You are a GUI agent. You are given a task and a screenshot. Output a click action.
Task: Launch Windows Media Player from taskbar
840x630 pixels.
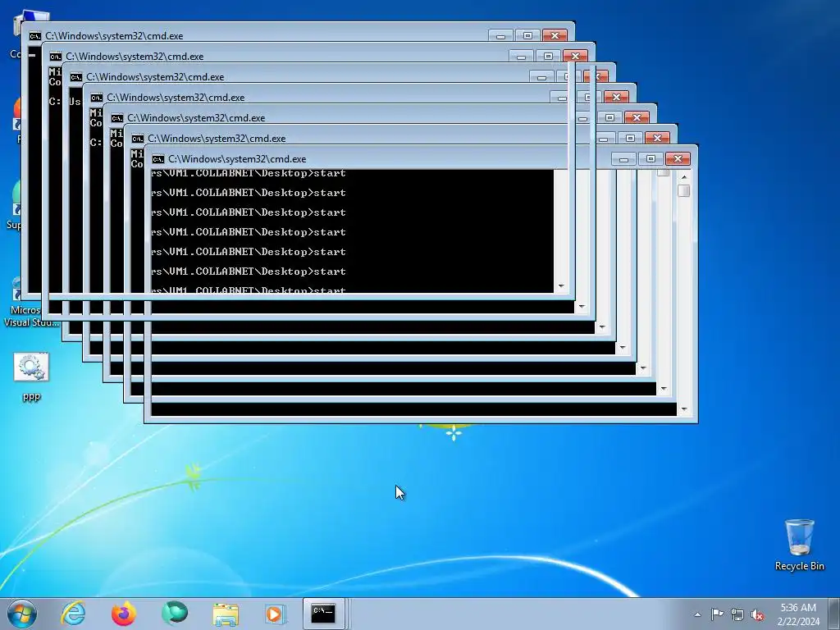(x=276, y=614)
